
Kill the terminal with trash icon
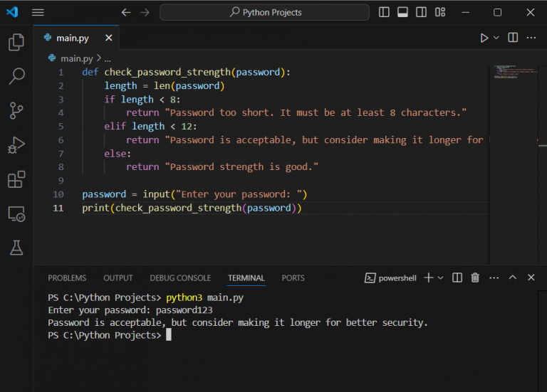point(475,277)
